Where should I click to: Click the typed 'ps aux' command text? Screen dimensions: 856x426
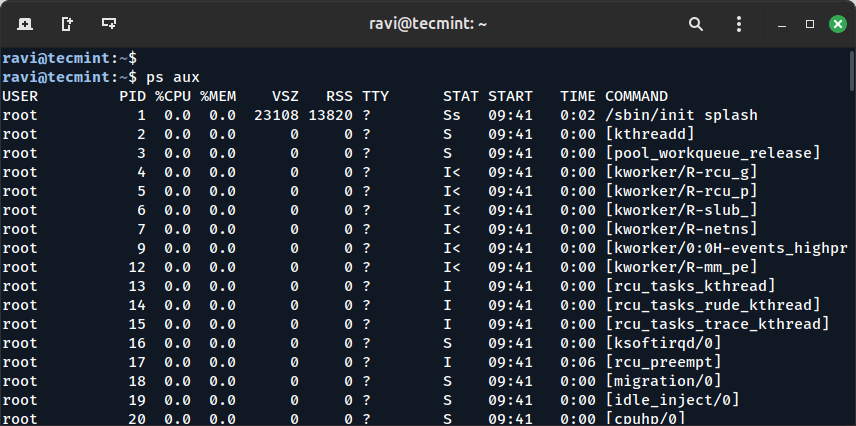coord(170,77)
